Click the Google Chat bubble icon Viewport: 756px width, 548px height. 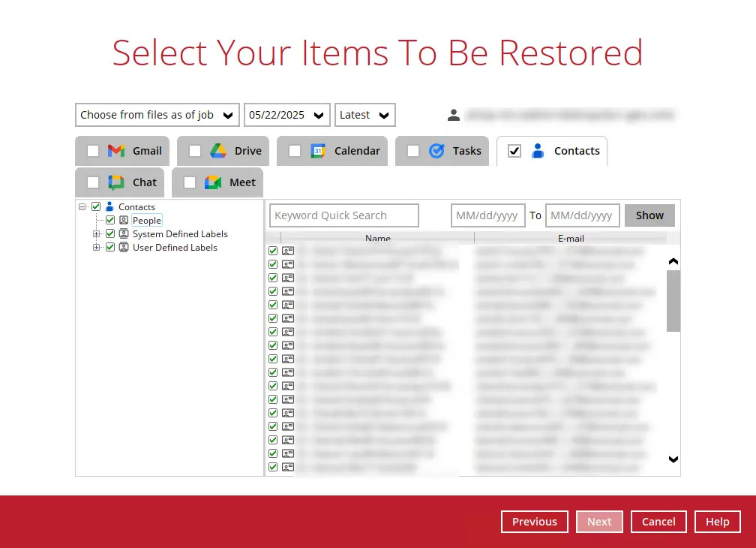point(116,182)
